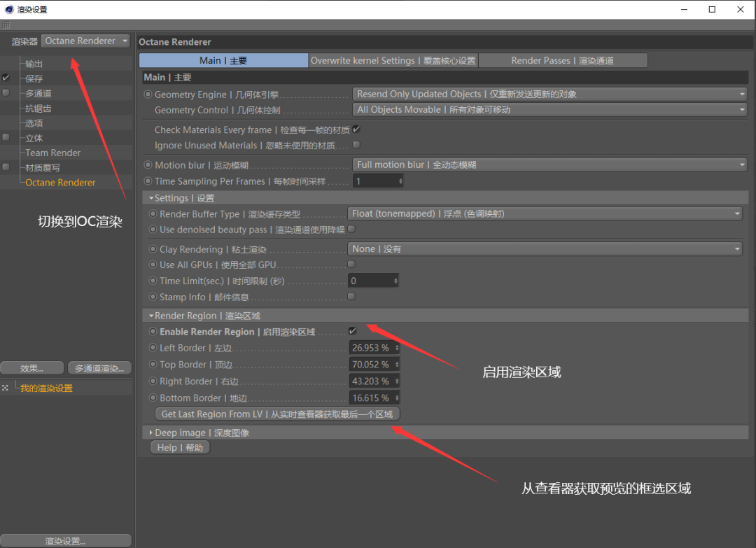Open Render Buffer Type Float (tonemapped) dropdown

coord(545,213)
